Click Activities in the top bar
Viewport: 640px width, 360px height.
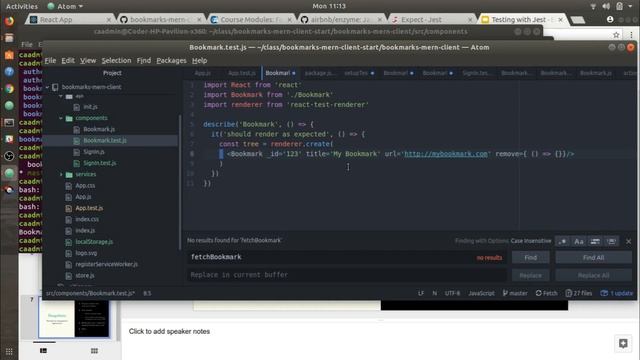pos(22,6)
